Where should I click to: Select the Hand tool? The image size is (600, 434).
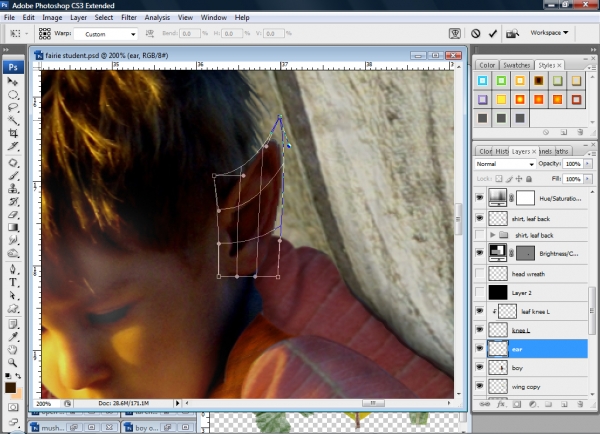(x=13, y=350)
